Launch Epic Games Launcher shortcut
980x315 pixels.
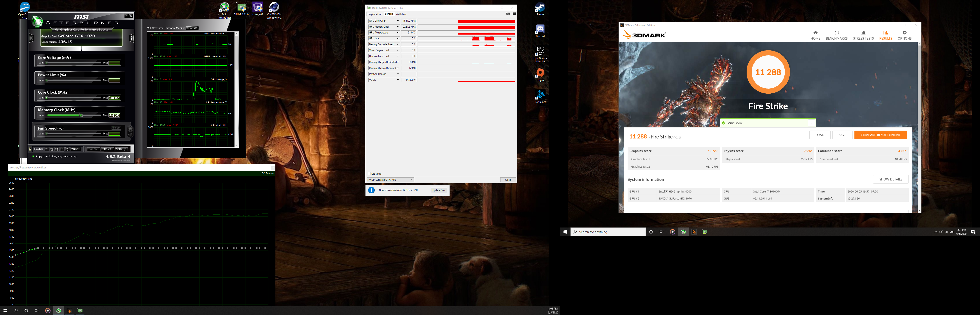pos(540,54)
